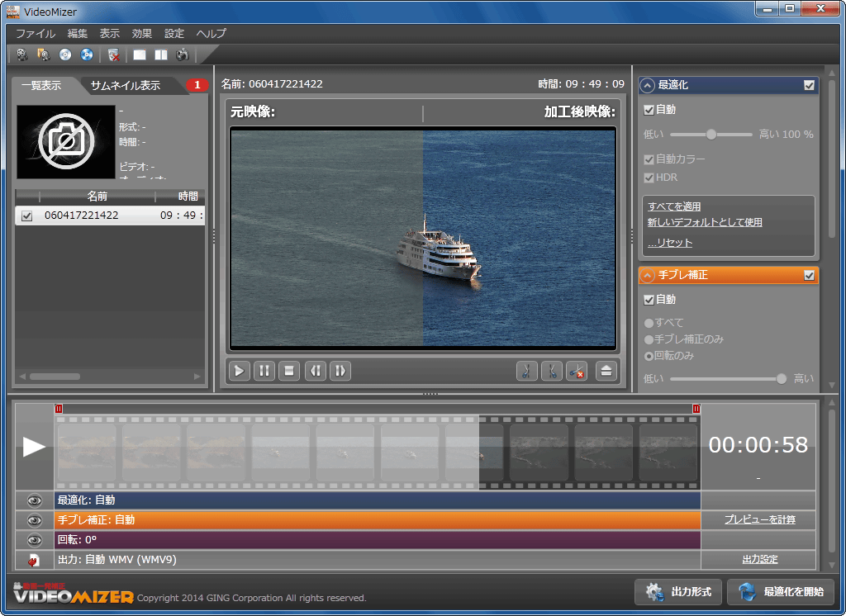Click the 最適化を開始 button
The image size is (846, 616).
pos(780,592)
